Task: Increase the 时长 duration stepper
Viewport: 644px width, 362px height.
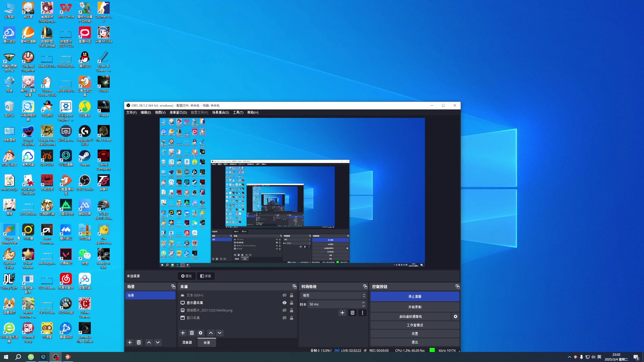Action: [x=363, y=303]
